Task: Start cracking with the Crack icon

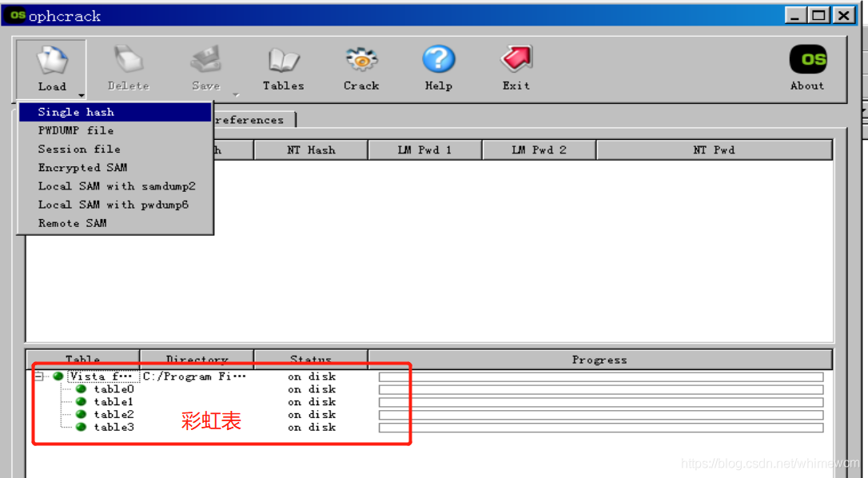Action: click(x=361, y=59)
